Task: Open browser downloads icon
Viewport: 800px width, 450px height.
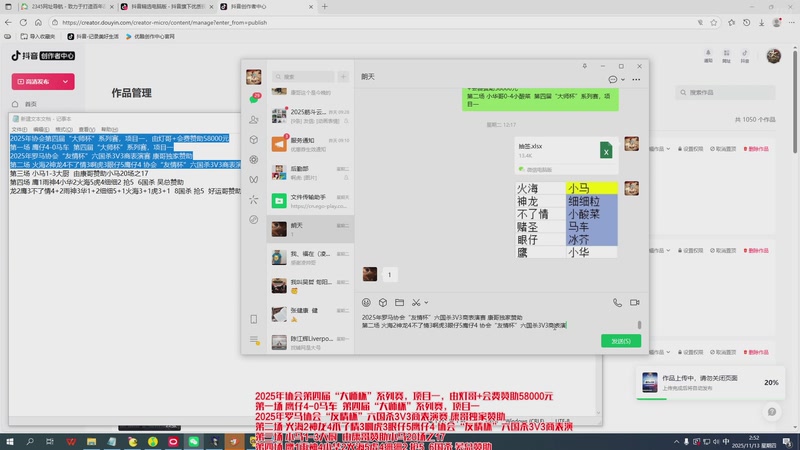Action: tap(761, 22)
